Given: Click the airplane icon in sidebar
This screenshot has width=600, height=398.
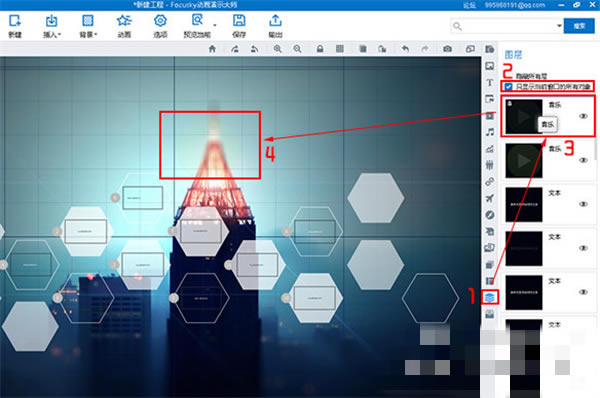Looking at the screenshot, I should pyautogui.click(x=489, y=198).
